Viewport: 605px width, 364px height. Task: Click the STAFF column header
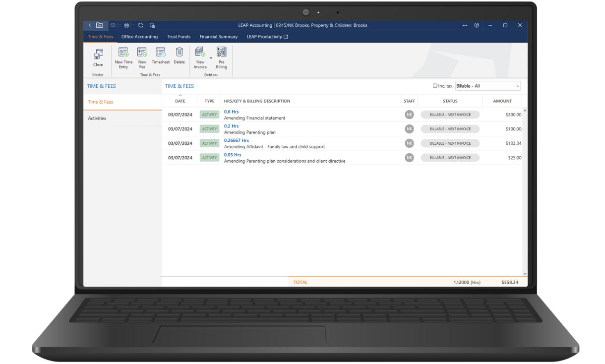(409, 101)
